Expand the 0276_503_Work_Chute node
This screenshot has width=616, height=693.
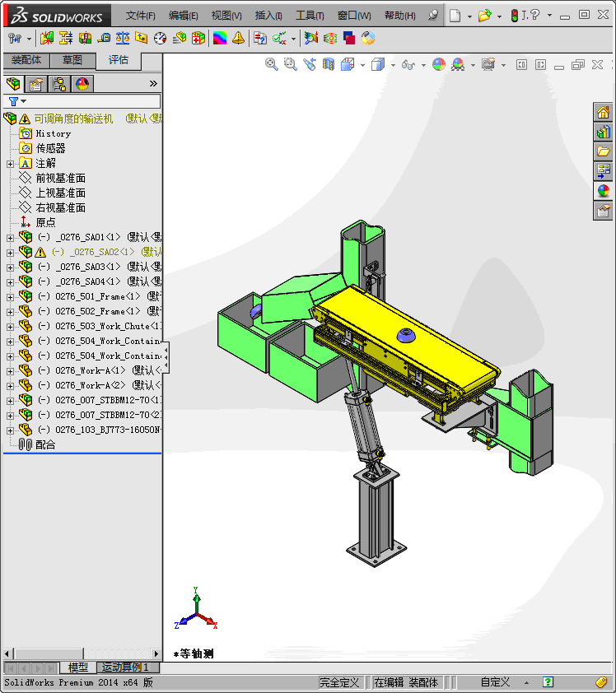pyautogui.click(x=10, y=327)
